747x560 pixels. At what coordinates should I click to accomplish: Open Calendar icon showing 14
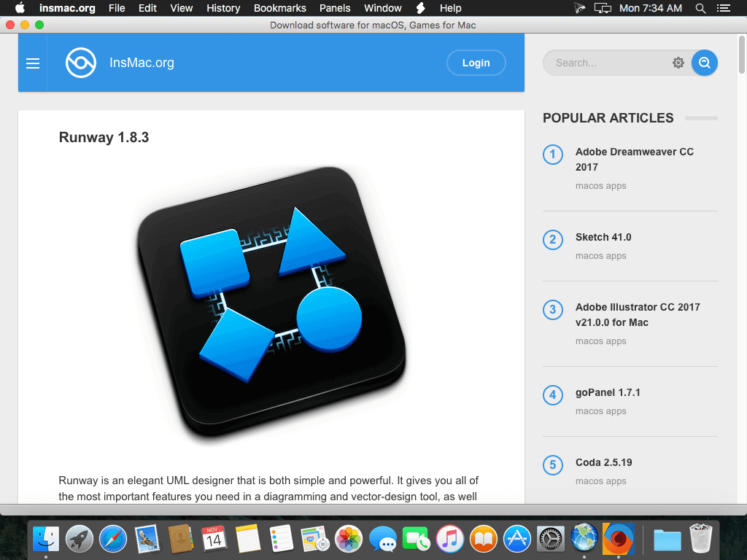tap(214, 539)
